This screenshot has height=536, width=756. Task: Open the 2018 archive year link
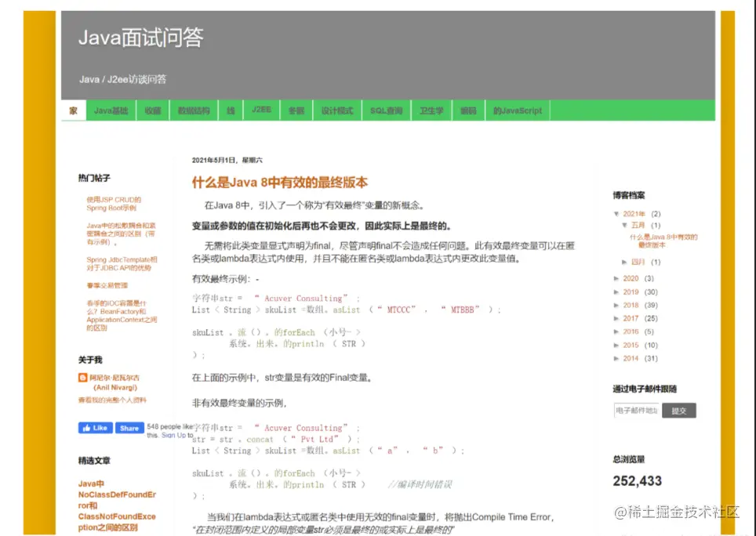pos(631,306)
